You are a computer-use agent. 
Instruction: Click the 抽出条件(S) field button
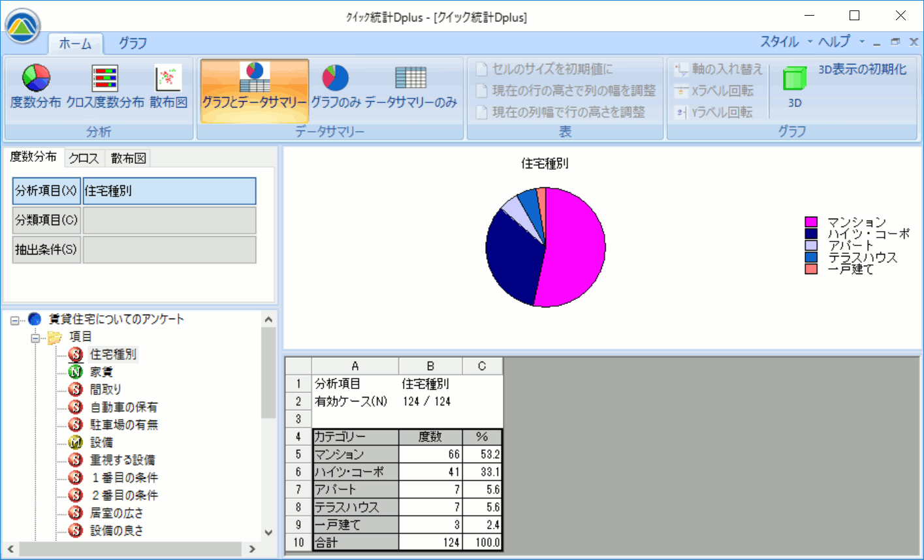(46, 250)
